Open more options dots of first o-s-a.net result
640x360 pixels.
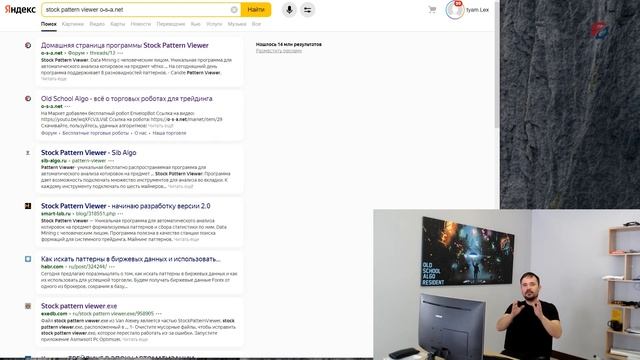(x=120, y=53)
